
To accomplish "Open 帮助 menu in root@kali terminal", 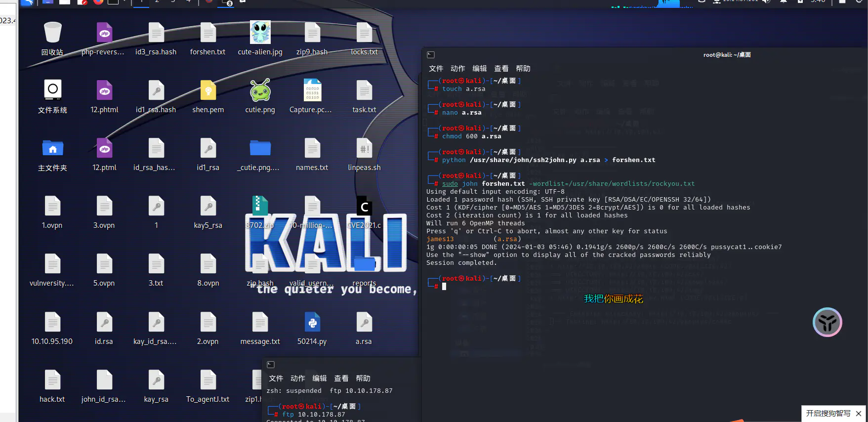I will coord(523,68).
